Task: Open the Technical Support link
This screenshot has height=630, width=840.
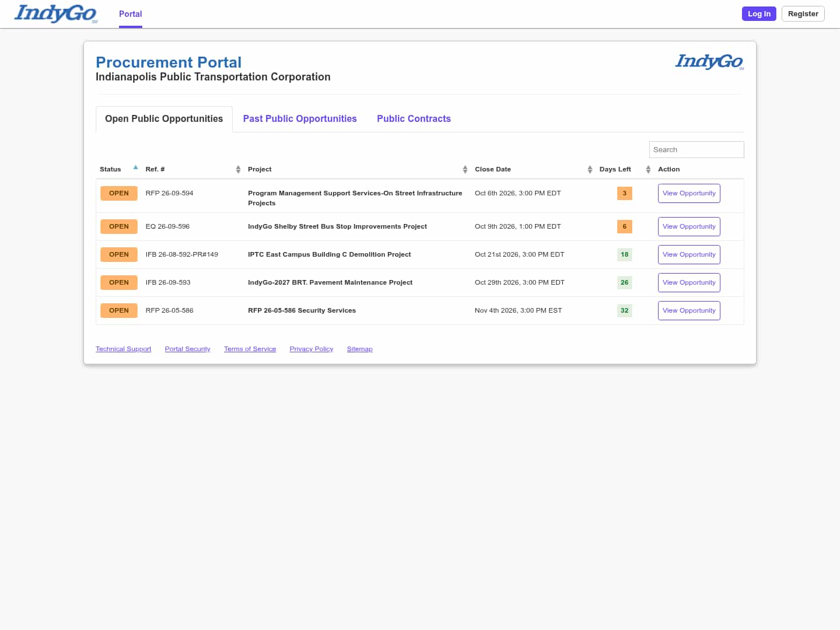Action: (x=123, y=349)
